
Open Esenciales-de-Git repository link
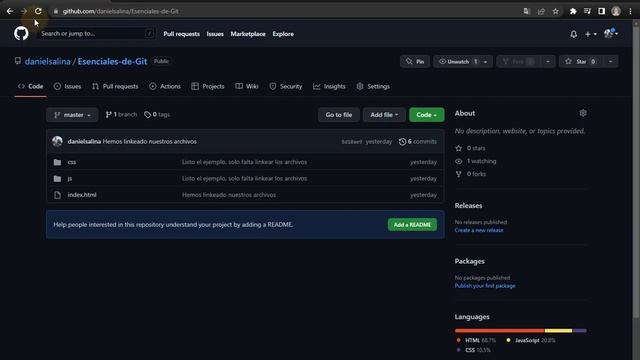click(x=112, y=61)
